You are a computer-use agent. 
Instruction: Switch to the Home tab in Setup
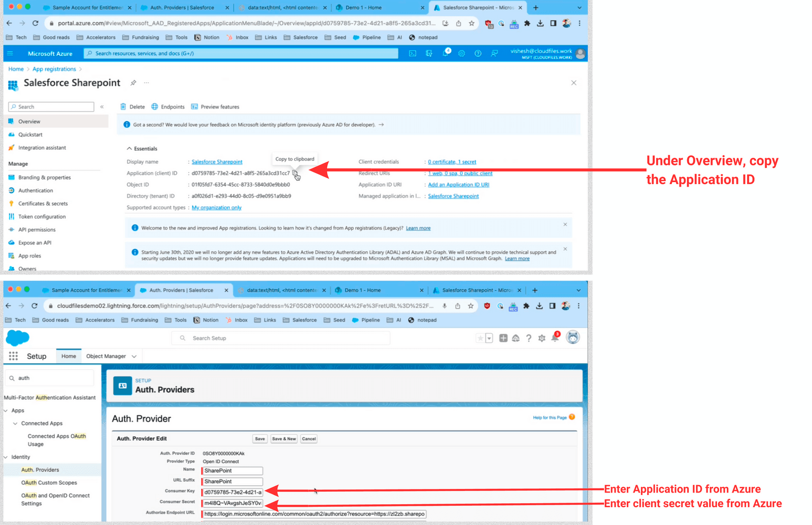coord(69,356)
